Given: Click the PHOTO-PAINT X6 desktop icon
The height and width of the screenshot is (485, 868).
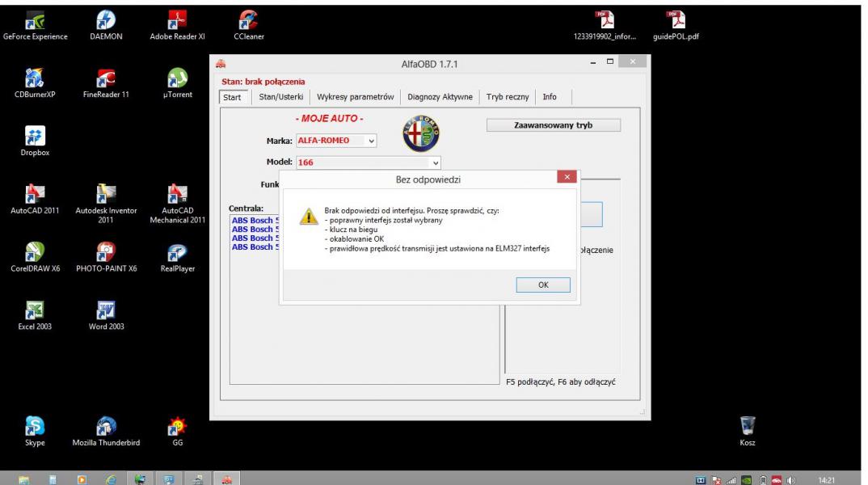Looking at the screenshot, I should click(106, 257).
